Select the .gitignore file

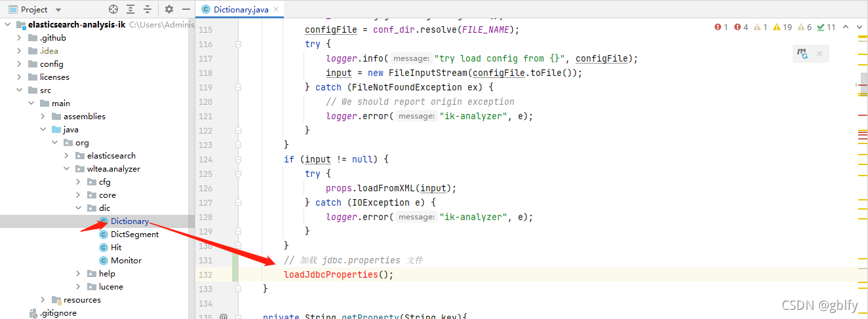click(98, 312)
